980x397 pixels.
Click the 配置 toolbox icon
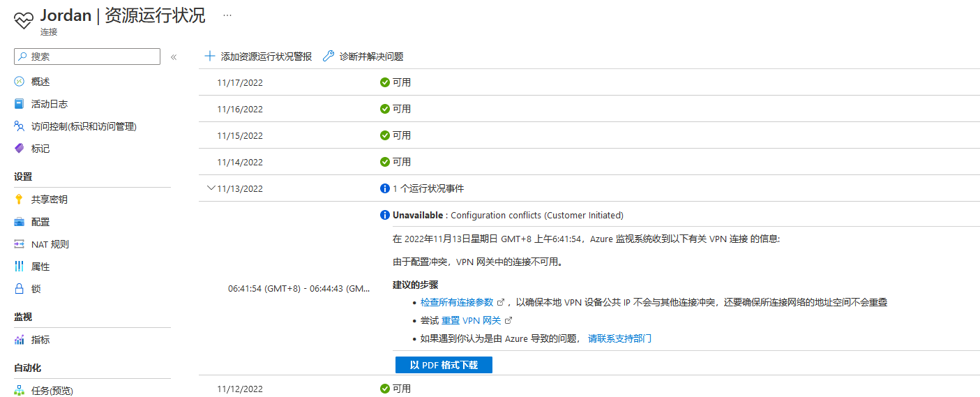pos(19,222)
